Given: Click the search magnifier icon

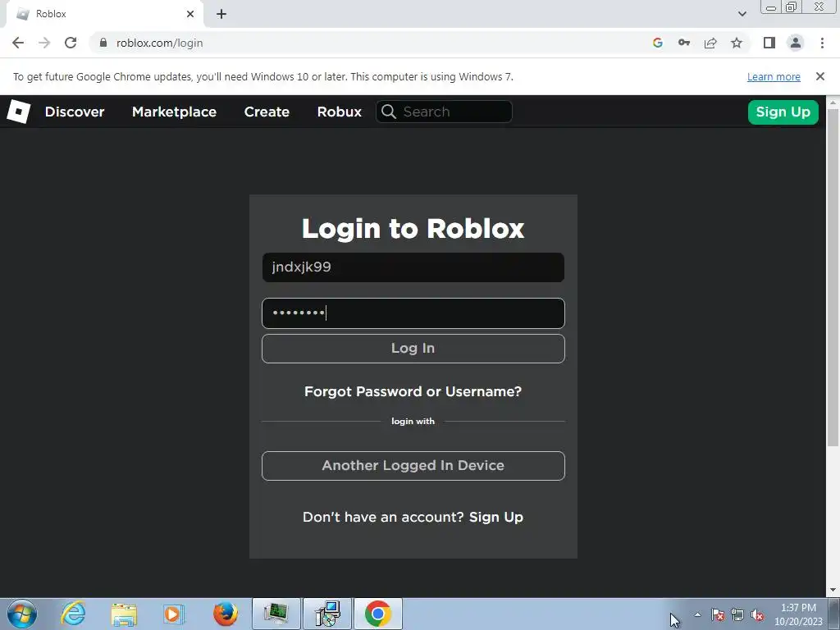Looking at the screenshot, I should [389, 112].
